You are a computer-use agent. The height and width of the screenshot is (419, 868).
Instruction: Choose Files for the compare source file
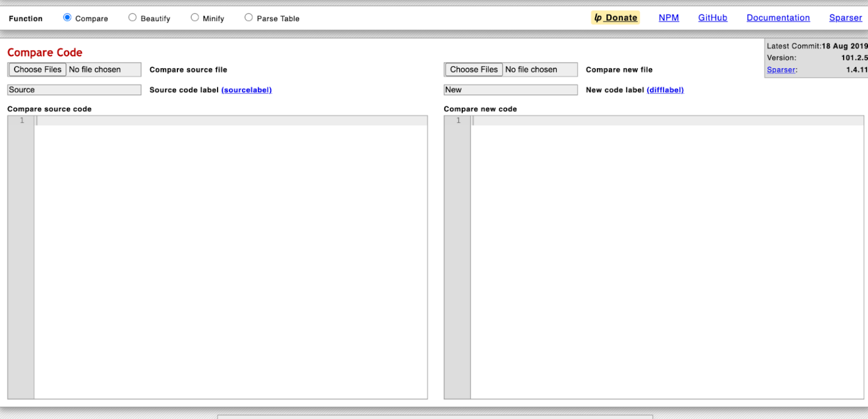37,69
